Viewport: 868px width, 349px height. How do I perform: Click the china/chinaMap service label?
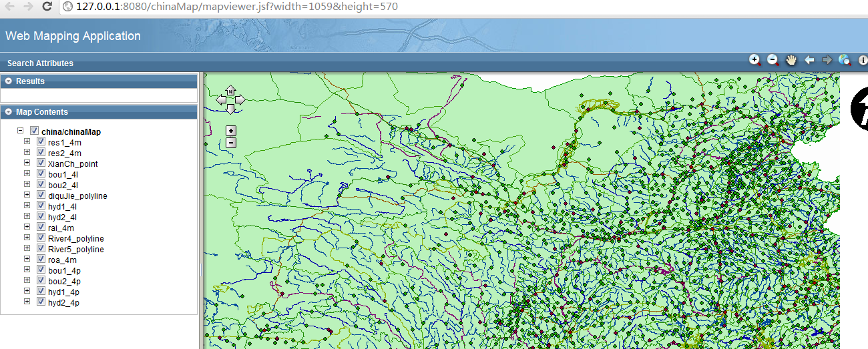coord(71,132)
